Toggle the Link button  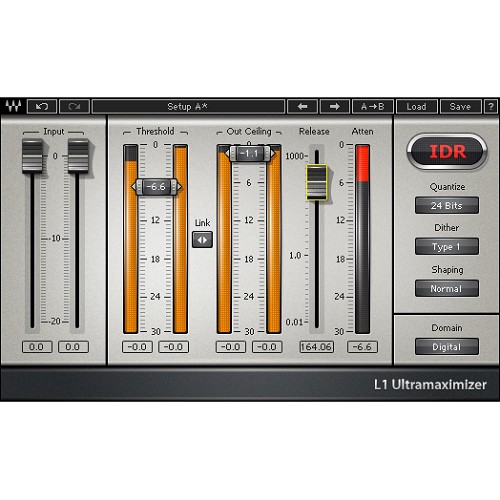click(x=202, y=240)
